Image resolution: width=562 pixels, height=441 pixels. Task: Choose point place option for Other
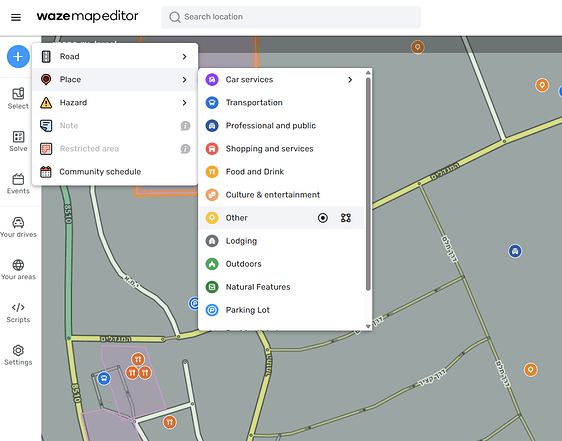[323, 218]
